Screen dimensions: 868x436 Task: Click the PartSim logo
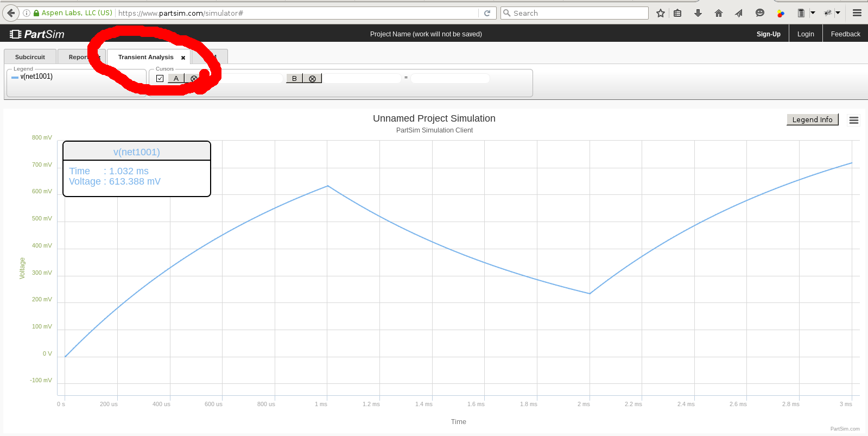[x=37, y=34]
